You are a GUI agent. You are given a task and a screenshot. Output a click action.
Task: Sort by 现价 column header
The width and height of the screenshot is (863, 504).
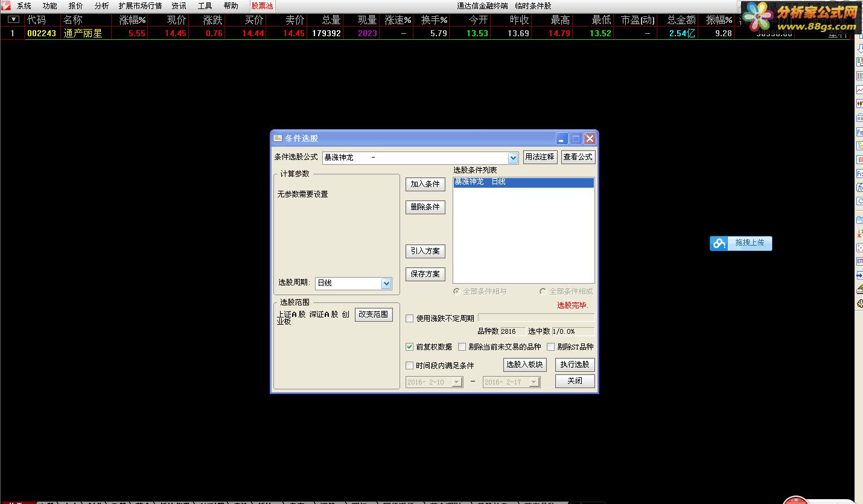click(x=176, y=20)
